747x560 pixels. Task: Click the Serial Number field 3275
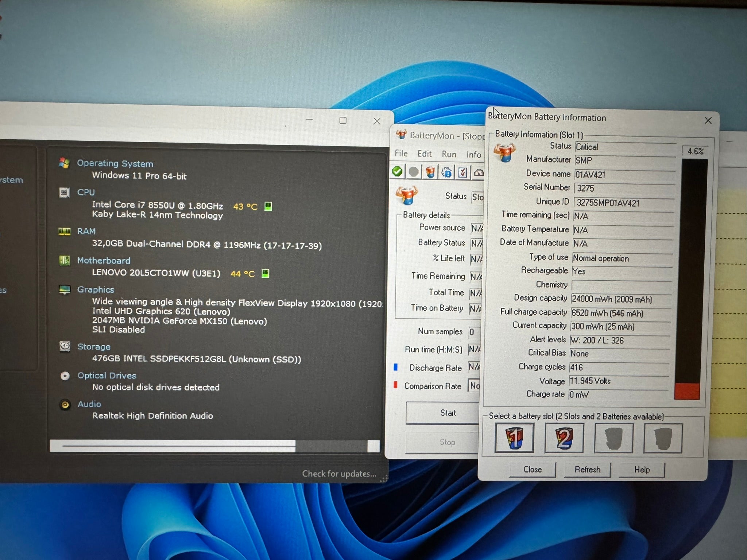(624, 188)
